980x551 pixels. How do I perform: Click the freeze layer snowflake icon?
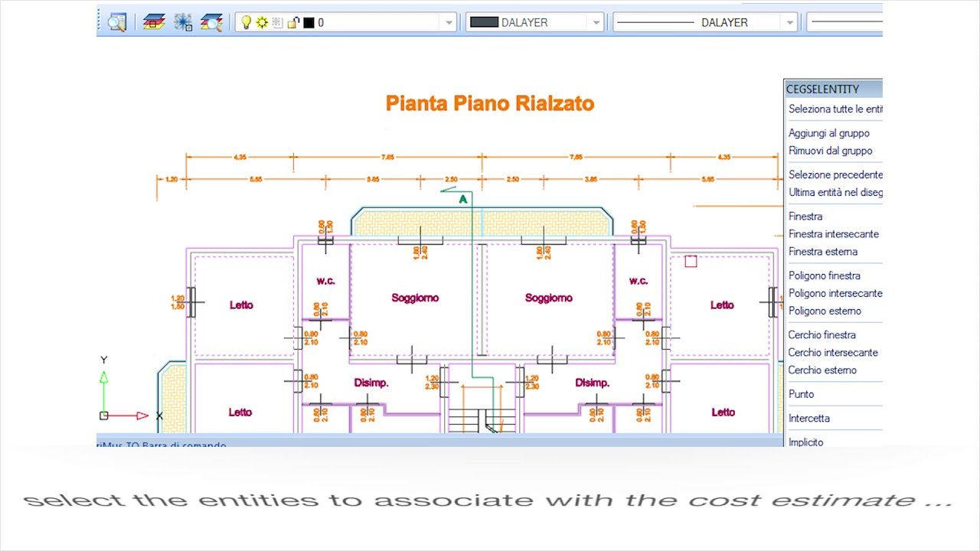tap(183, 22)
